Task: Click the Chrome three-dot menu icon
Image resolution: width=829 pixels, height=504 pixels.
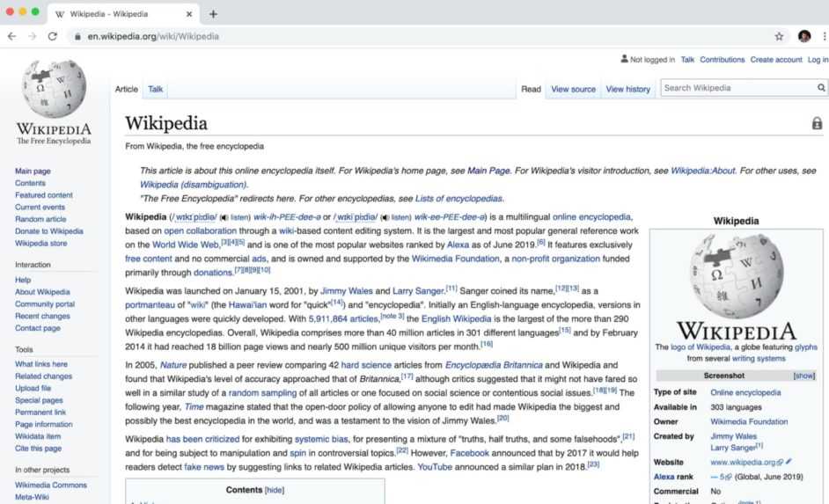Action: coord(825,36)
